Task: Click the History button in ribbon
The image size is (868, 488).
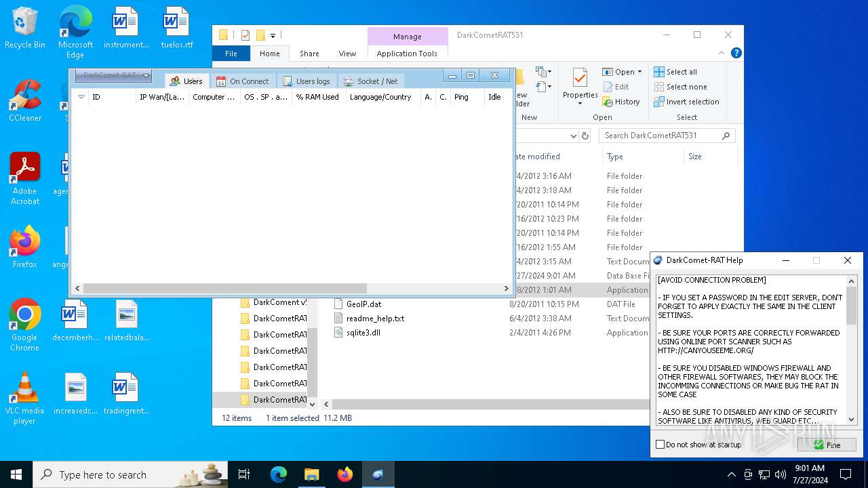Action: click(x=621, y=102)
